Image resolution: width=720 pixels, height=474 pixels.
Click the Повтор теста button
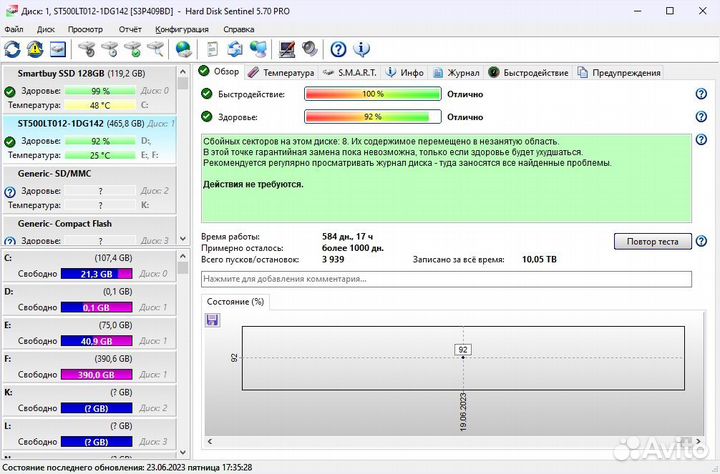[x=652, y=241]
